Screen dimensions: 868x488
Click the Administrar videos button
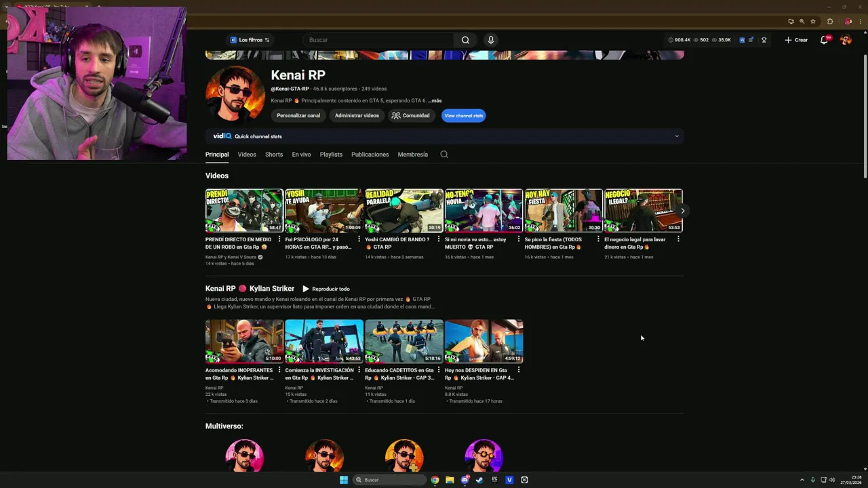point(357,115)
